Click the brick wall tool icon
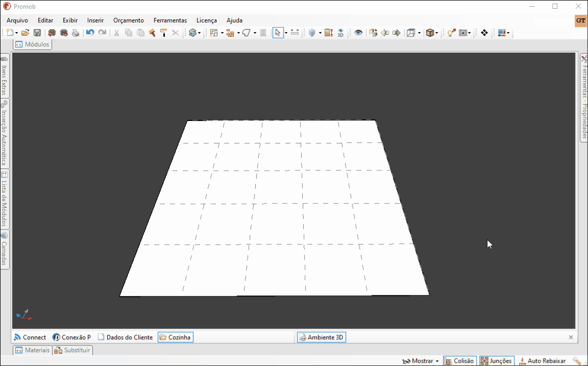 tap(230, 33)
